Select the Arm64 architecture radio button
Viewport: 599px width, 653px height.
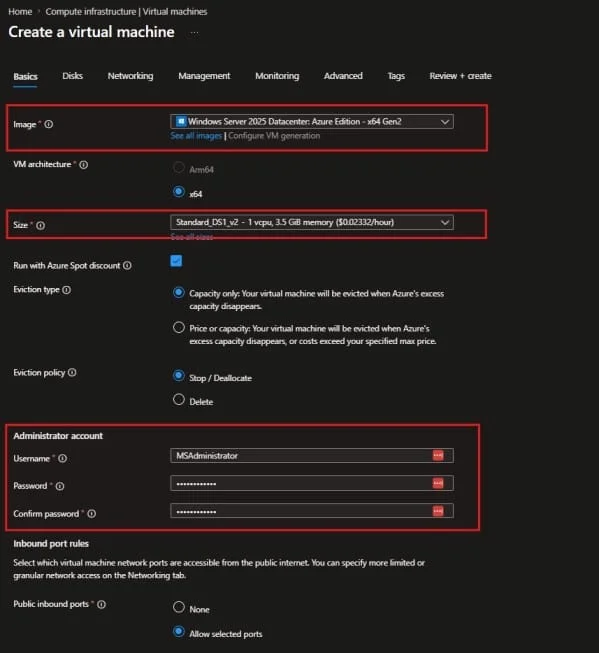pos(179,167)
